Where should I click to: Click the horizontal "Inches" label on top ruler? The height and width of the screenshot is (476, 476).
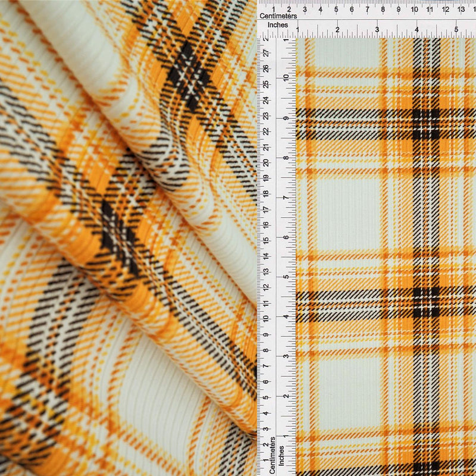coord(277,25)
